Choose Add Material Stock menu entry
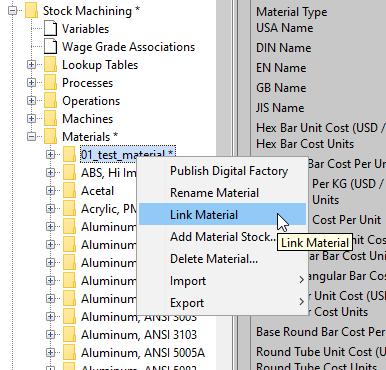The height and width of the screenshot is (370, 386). tap(222, 237)
